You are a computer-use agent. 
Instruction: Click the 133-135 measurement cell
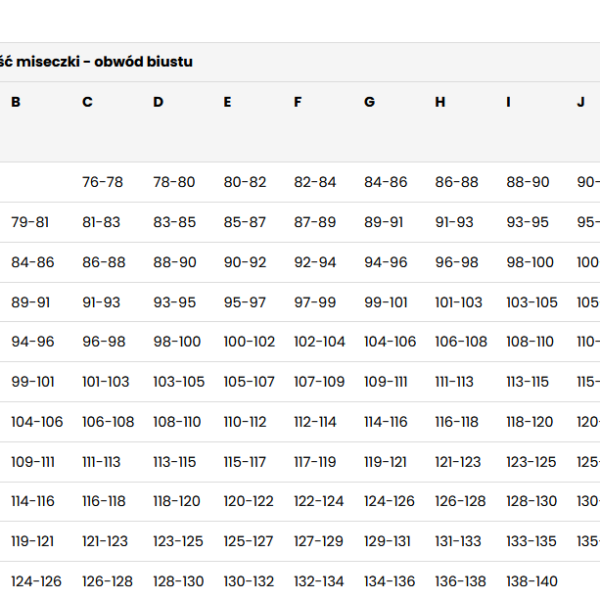532,541
